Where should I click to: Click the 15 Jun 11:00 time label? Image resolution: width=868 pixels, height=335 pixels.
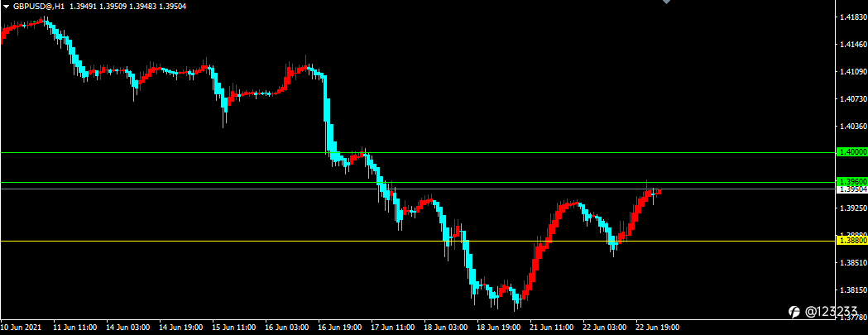point(234,328)
